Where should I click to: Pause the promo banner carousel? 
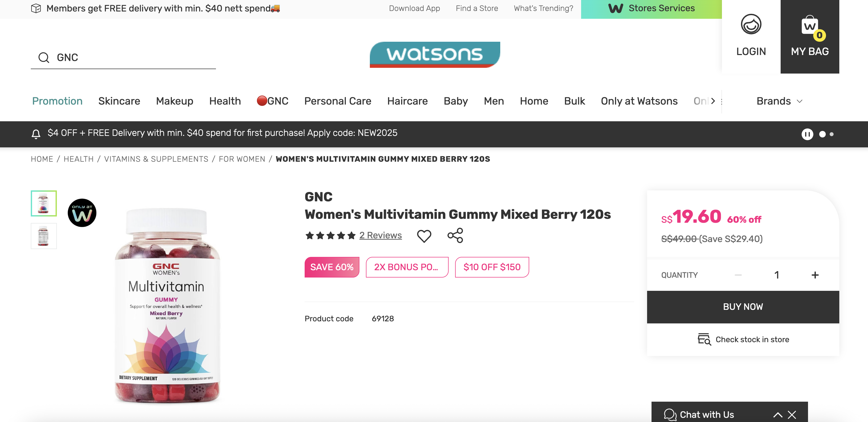click(x=807, y=134)
